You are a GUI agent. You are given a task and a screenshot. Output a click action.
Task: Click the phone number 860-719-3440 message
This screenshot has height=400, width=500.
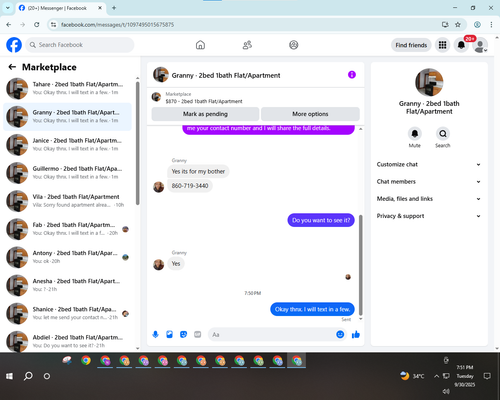coord(190,186)
